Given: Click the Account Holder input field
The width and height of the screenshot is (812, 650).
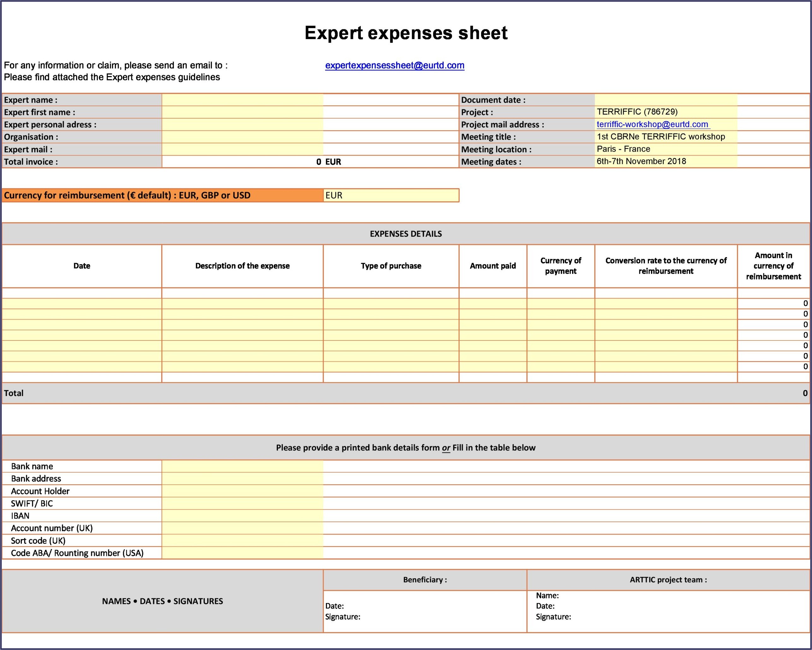Looking at the screenshot, I should click(242, 491).
